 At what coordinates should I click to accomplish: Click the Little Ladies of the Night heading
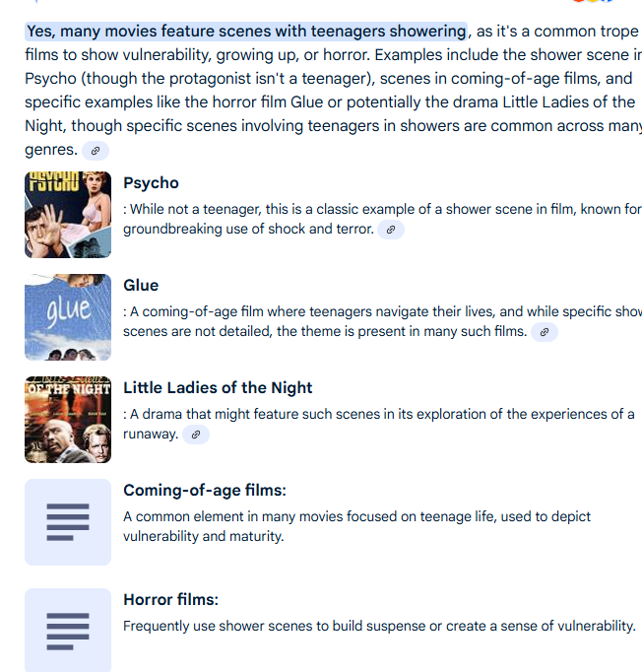218,388
